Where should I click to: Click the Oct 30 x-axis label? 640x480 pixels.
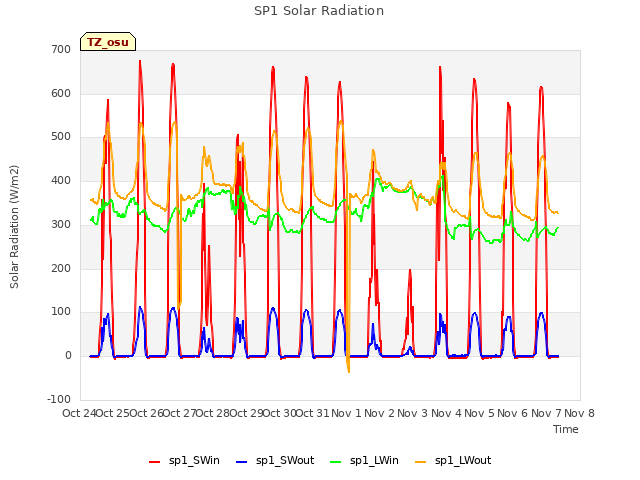[x=280, y=413]
